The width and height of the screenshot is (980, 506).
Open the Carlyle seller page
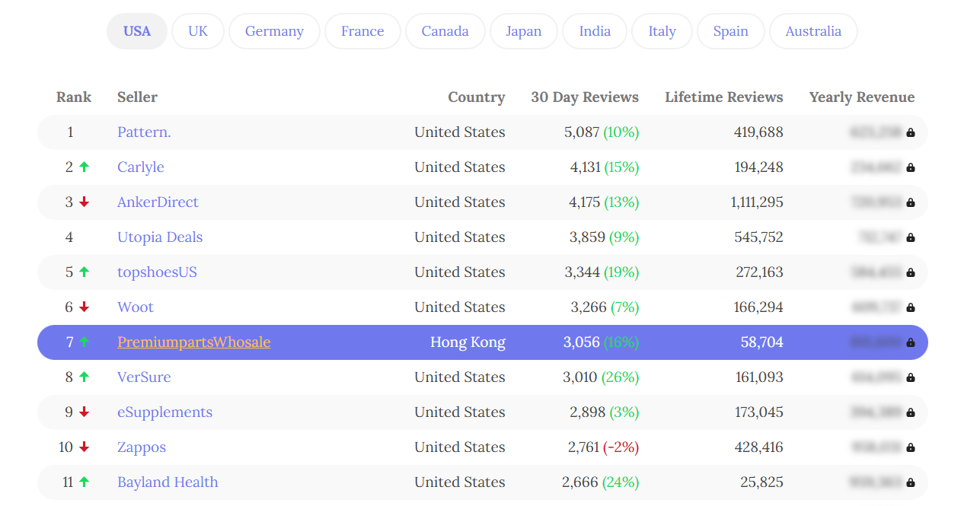[141, 167]
